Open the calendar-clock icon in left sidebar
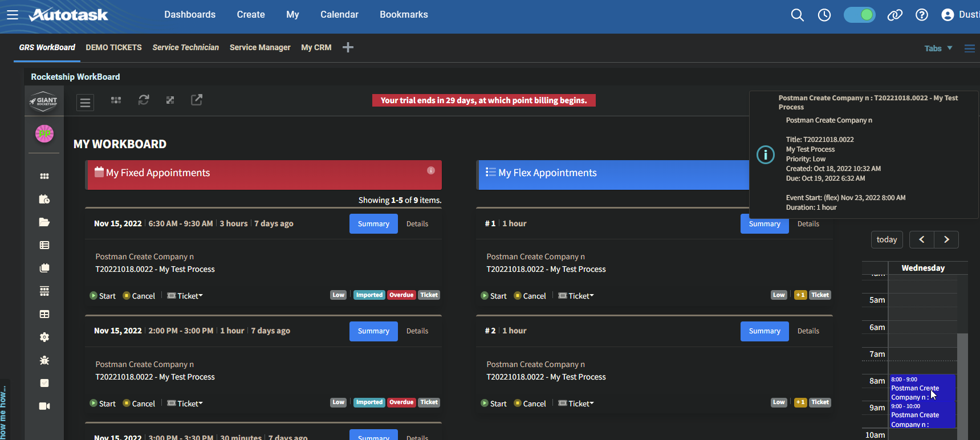 click(x=44, y=199)
